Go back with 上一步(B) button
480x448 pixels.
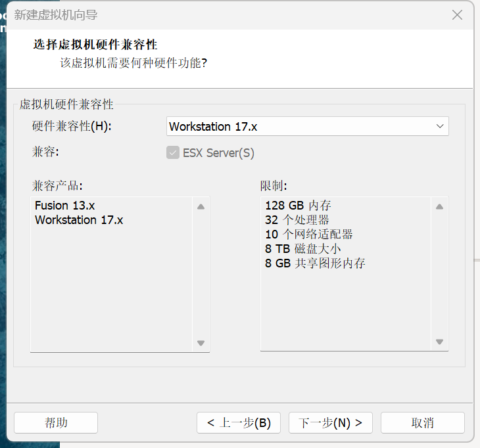pos(239,422)
